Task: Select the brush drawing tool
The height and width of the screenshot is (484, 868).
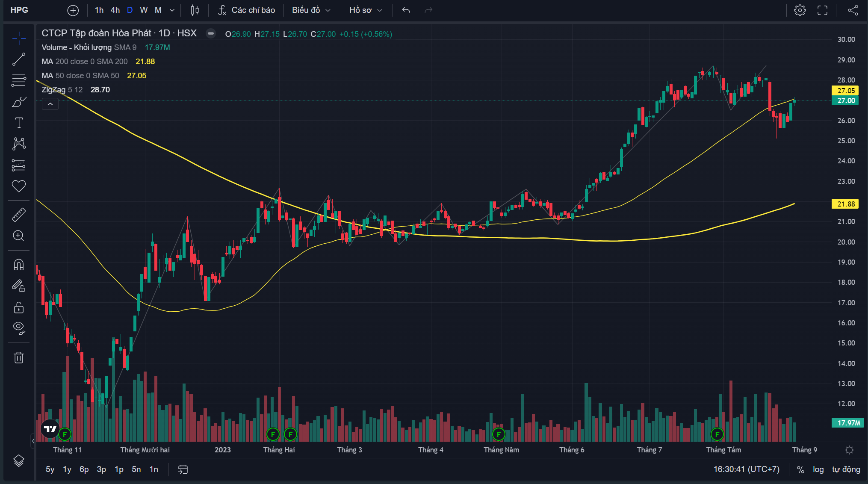Action: click(19, 102)
